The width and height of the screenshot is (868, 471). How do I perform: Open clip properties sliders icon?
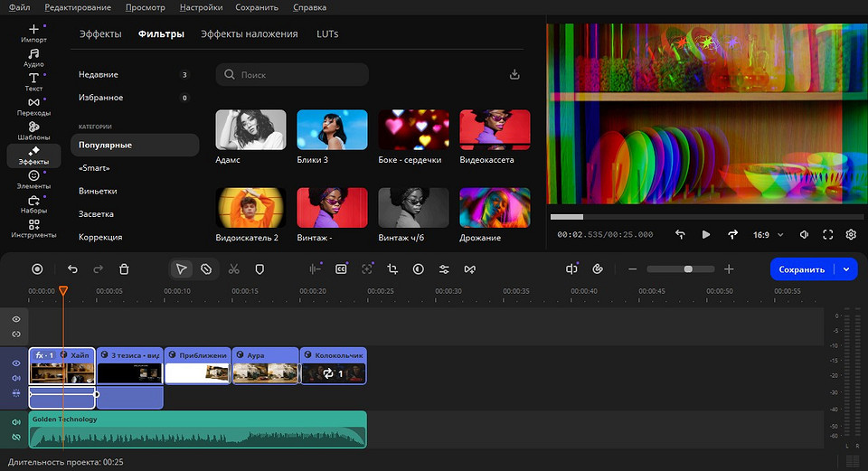click(x=444, y=269)
